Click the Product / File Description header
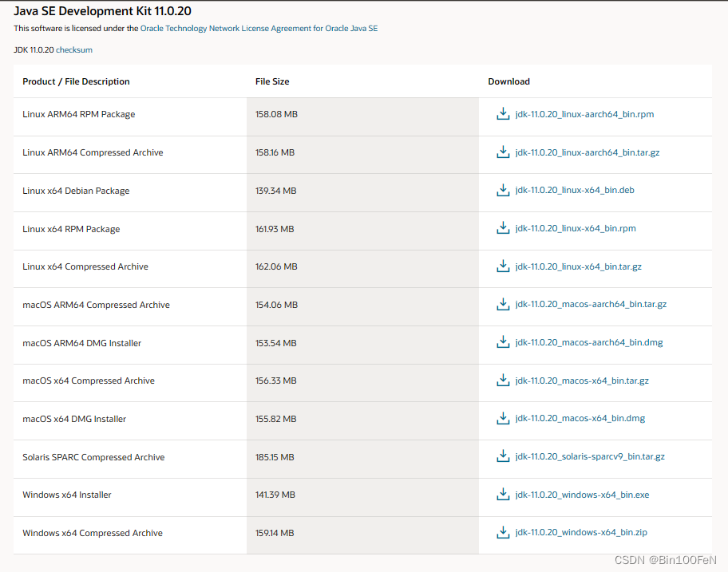The image size is (728, 572). coord(76,81)
